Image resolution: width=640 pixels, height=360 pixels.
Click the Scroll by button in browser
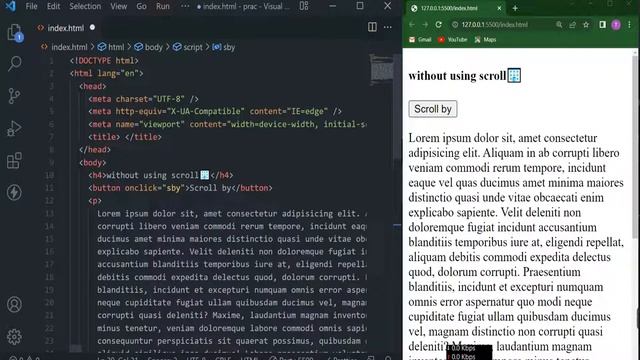[433, 109]
